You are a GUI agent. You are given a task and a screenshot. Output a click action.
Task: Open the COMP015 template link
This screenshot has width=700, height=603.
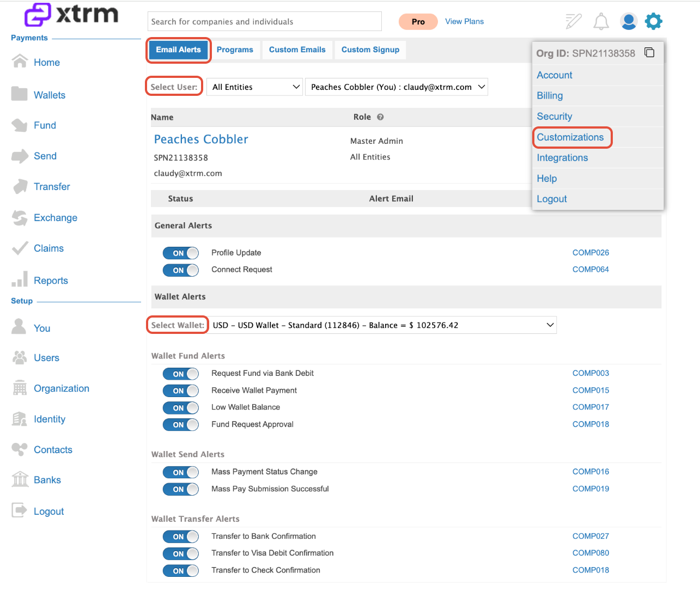[591, 391]
